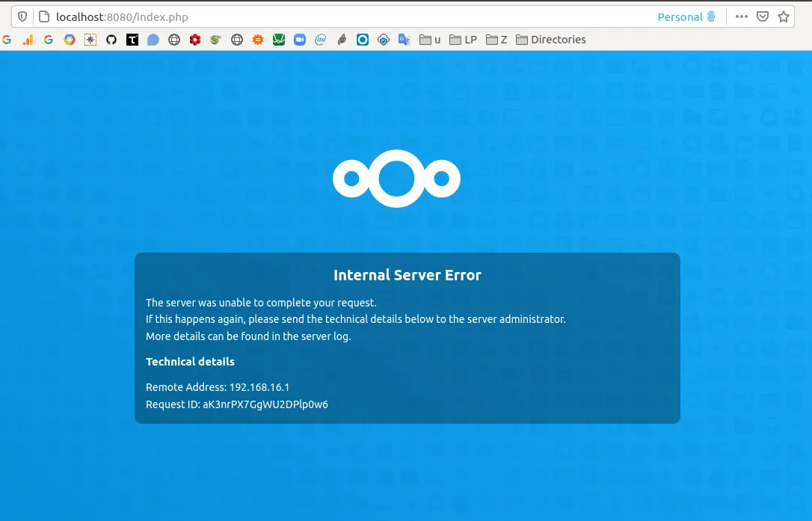Screen dimensions: 812x521
Task: Open the green S swirl bookmark icon
Action: coord(216,40)
